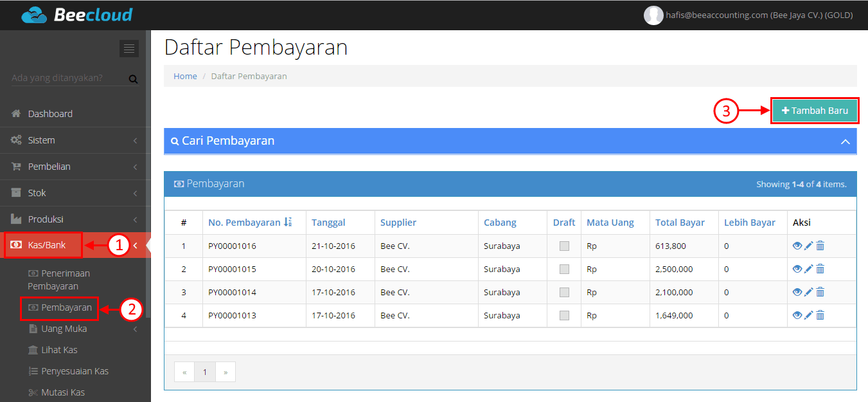
Task: Click the Home breadcrumb link
Action: point(185,76)
